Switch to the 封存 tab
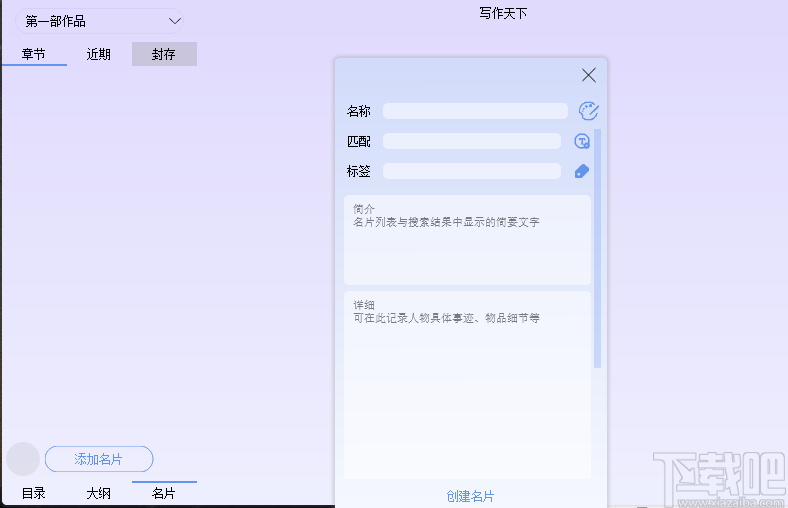The height and width of the screenshot is (508, 788). point(164,54)
